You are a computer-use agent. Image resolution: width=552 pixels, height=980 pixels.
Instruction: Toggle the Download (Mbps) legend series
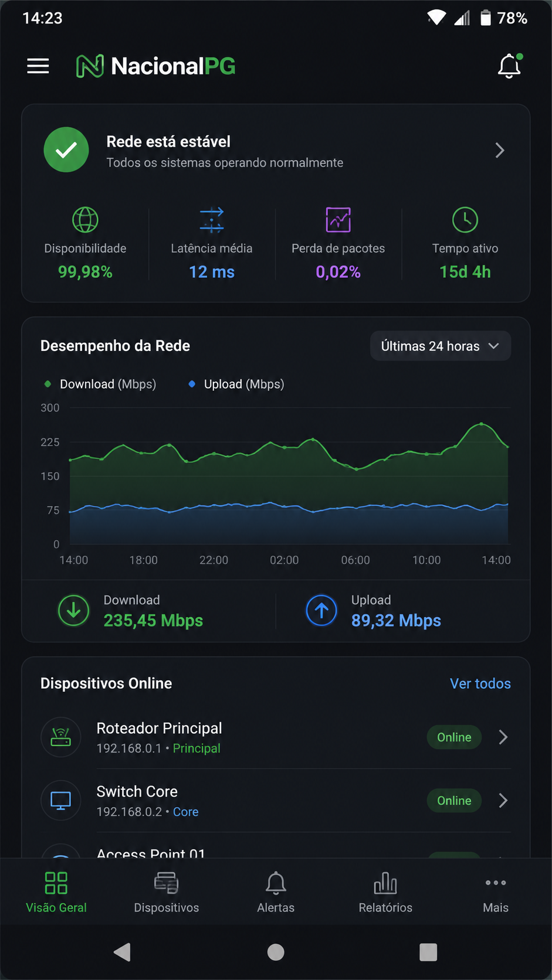coord(100,384)
